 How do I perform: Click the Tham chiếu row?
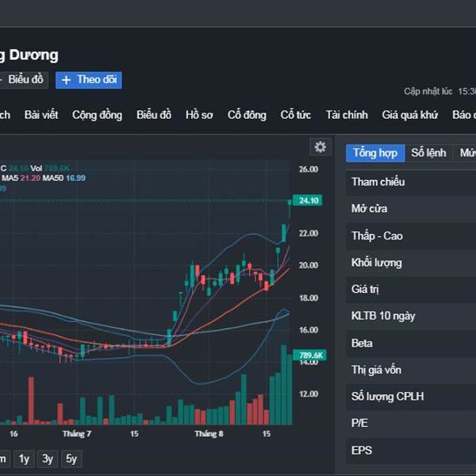click(411, 182)
